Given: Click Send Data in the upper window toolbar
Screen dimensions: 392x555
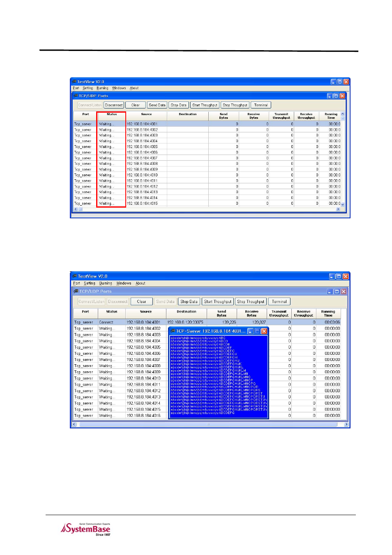Looking at the screenshot, I should coord(157,105).
